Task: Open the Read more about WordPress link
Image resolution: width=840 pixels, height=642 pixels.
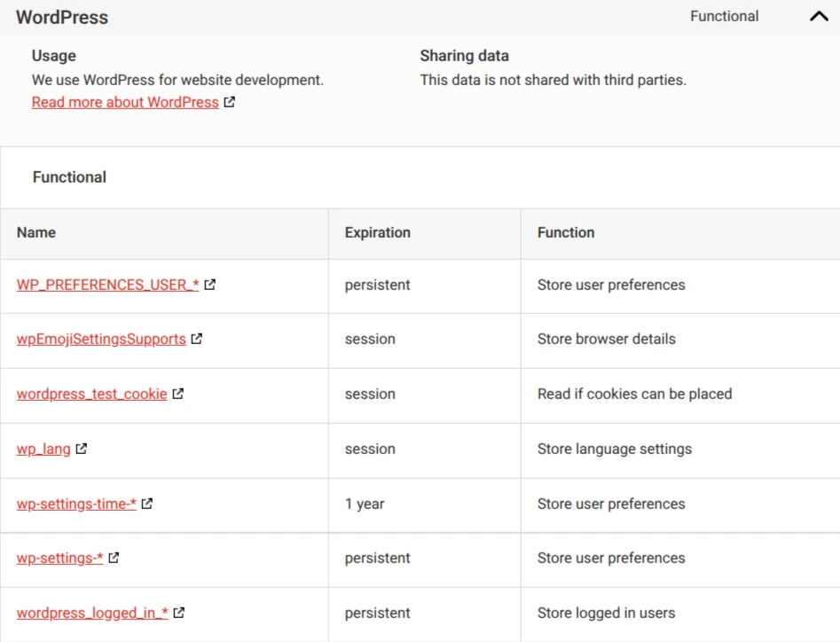Action: pos(125,102)
